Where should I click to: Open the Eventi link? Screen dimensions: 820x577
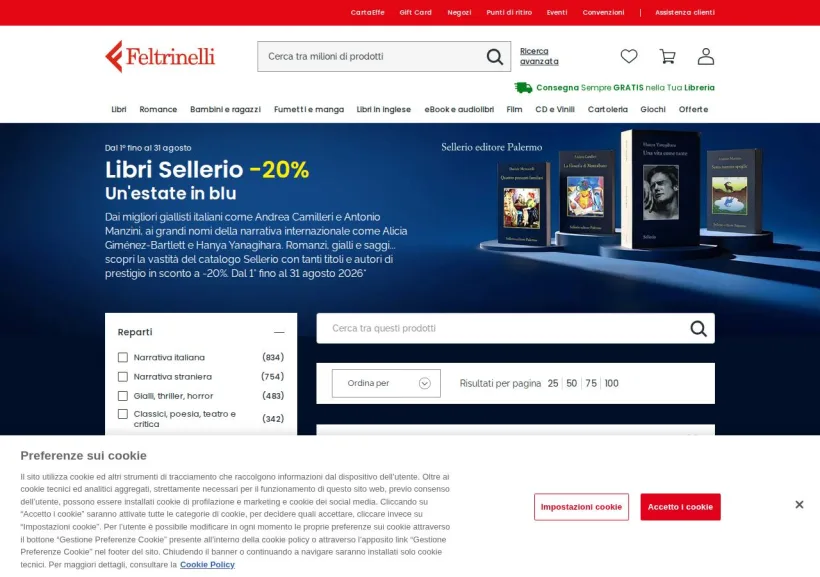(557, 13)
